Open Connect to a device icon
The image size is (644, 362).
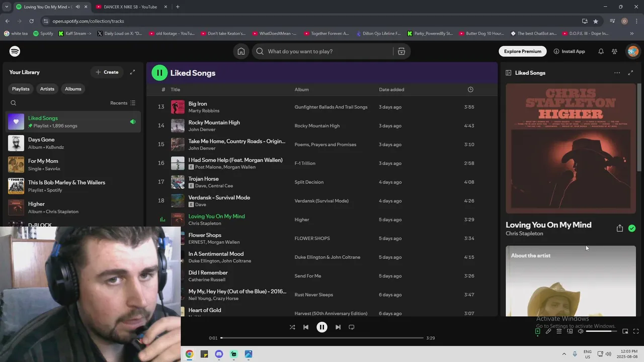[570, 331]
